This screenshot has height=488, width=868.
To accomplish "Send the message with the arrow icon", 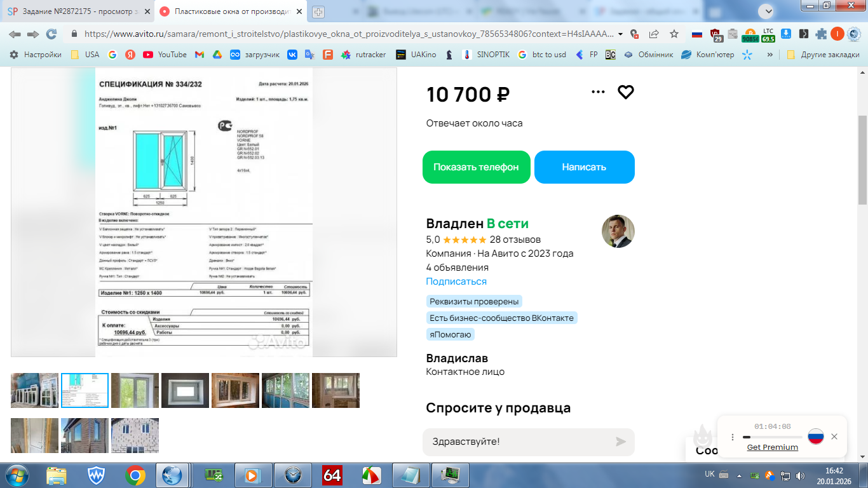I will [621, 442].
